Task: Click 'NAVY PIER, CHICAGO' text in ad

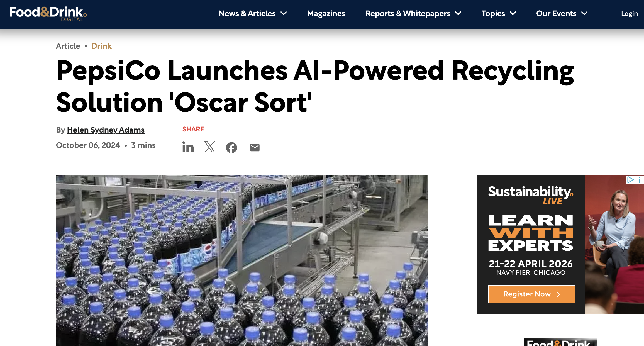Action: 531,272
